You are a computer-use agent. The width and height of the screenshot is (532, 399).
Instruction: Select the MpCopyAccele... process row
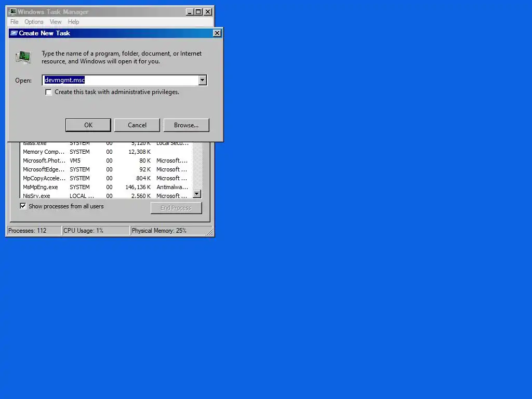click(106, 178)
